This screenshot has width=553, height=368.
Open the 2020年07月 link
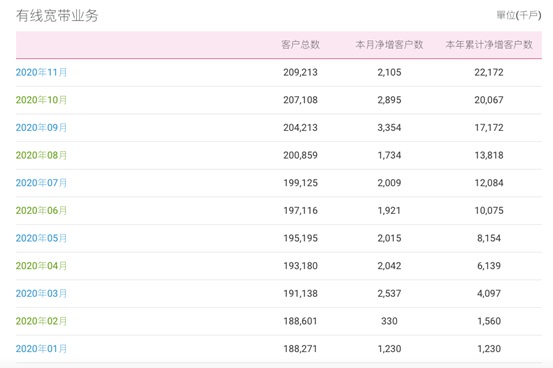[x=41, y=183]
